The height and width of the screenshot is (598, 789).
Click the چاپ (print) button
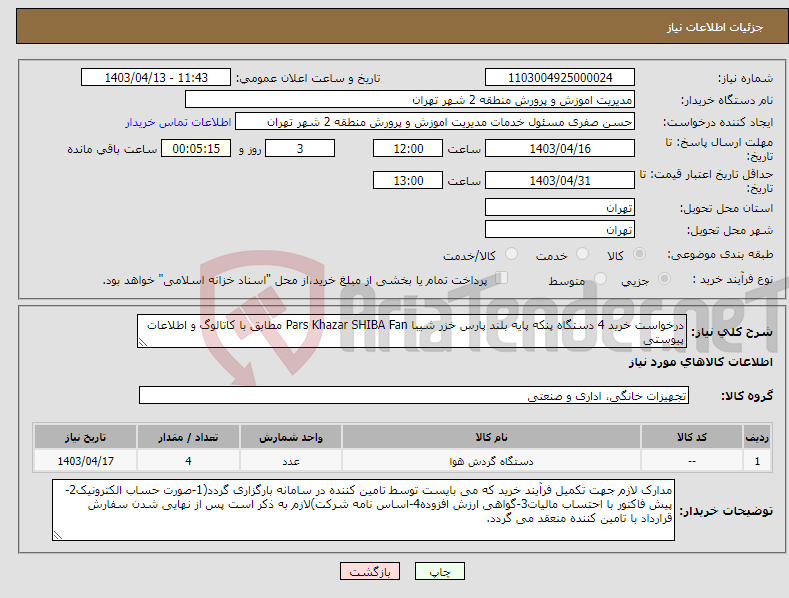(439, 571)
